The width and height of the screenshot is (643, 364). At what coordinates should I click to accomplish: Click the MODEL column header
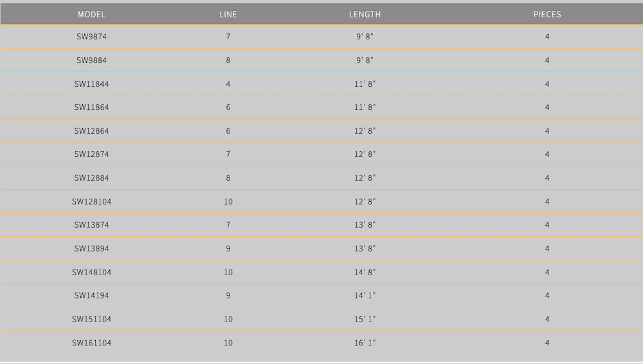91,14
